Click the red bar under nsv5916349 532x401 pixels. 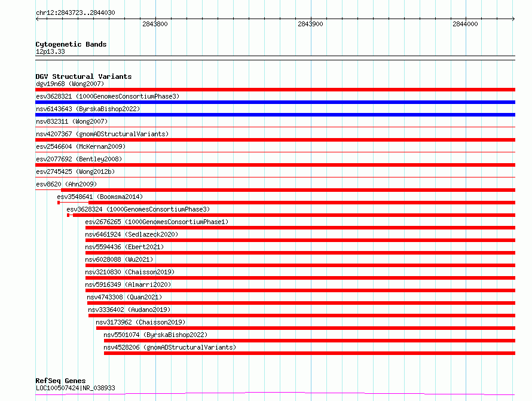coord(300,290)
